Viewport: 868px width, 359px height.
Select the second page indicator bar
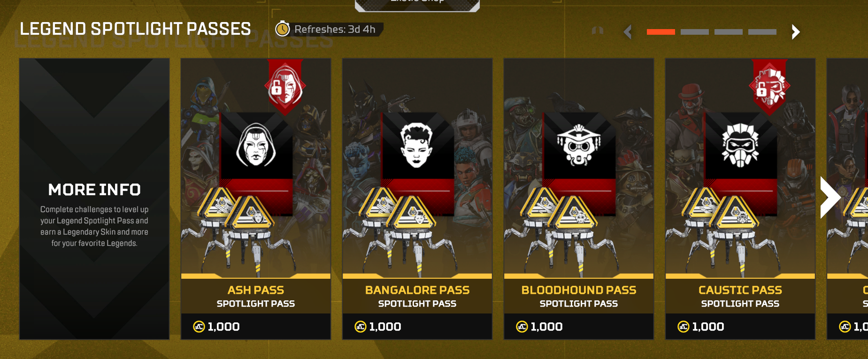pyautogui.click(x=694, y=32)
